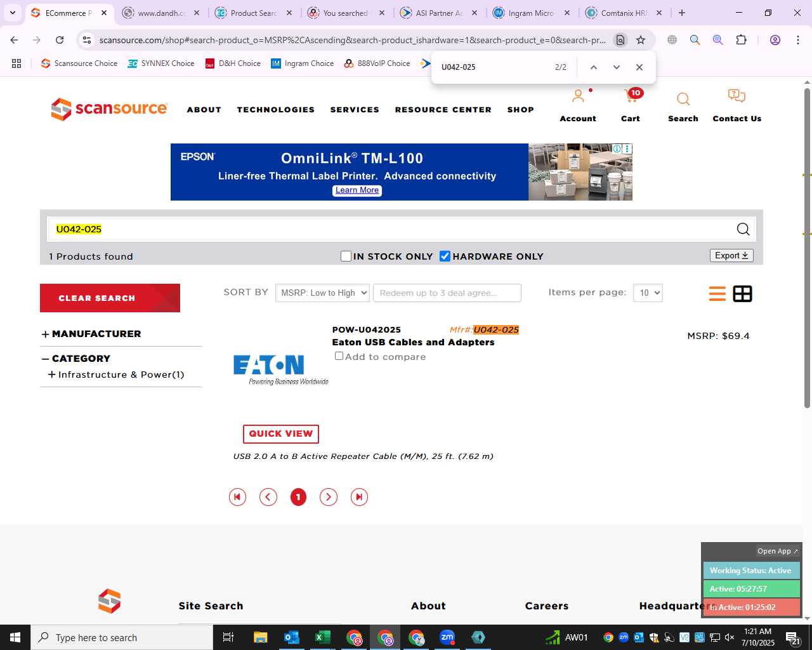
Task: Check Add to compare for Eaton cable
Action: pos(339,356)
